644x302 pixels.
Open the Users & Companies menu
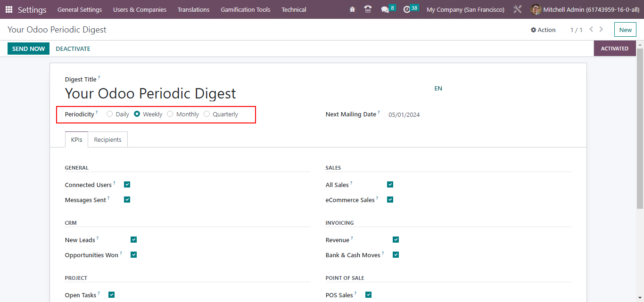(140, 9)
